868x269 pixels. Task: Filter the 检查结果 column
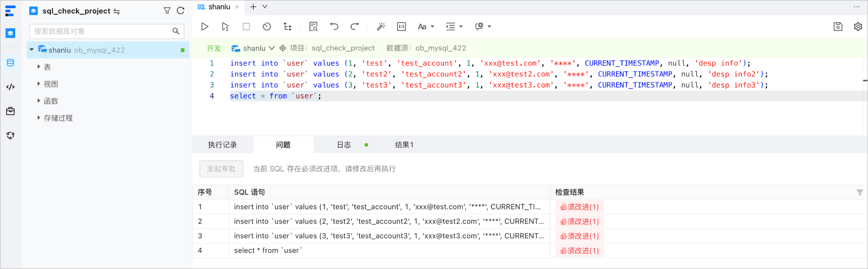click(859, 192)
